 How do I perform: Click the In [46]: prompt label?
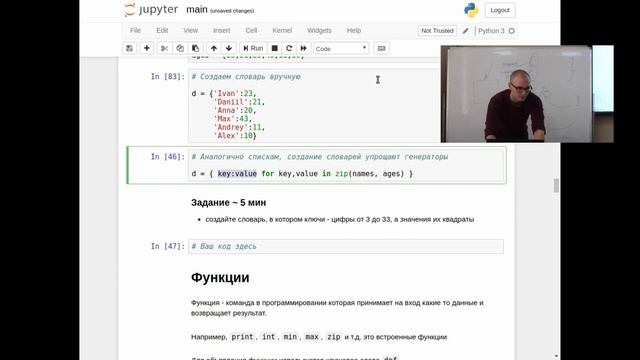pyautogui.click(x=168, y=157)
